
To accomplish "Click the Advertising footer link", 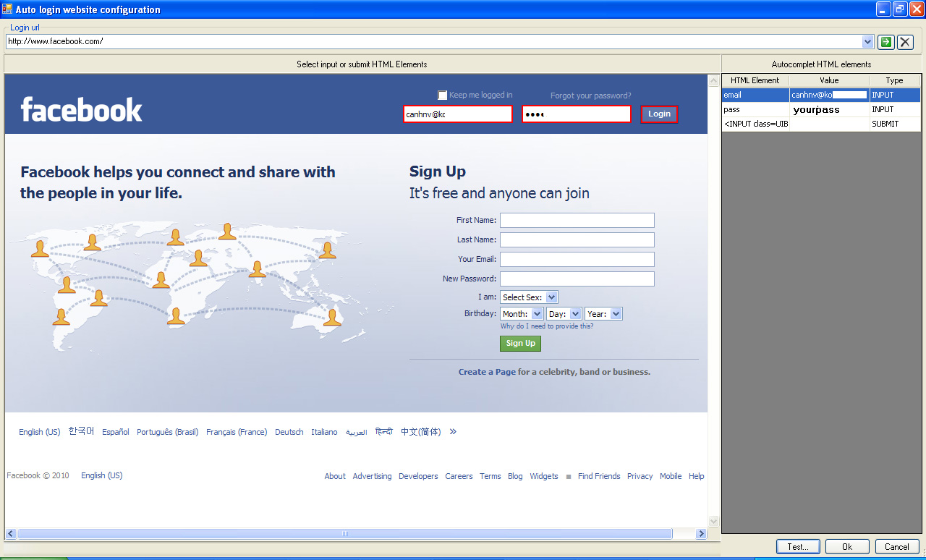I will [372, 476].
